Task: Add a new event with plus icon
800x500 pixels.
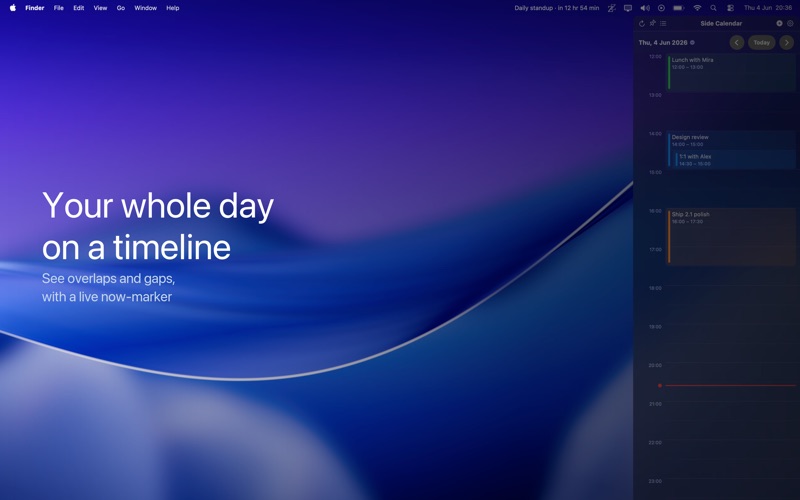Action: 779,23
